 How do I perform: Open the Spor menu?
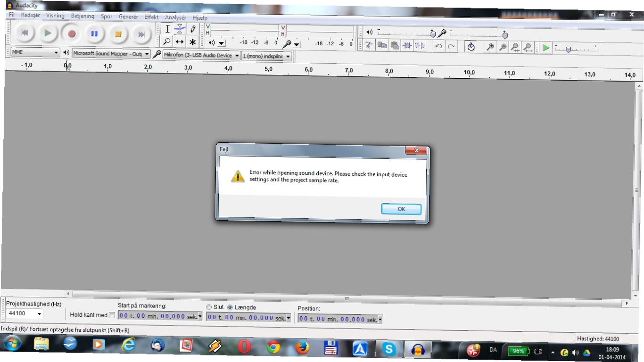107,16
